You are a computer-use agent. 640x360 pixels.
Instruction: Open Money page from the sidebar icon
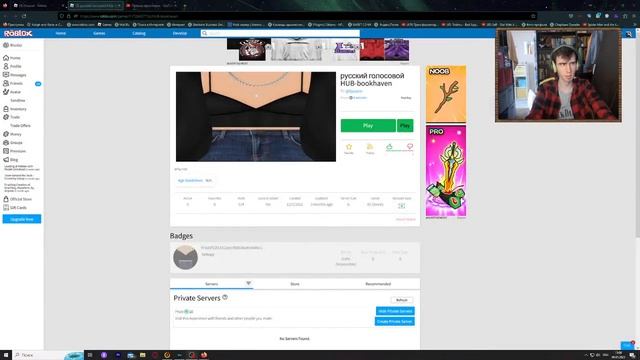pyautogui.click(x=6, y=134)
